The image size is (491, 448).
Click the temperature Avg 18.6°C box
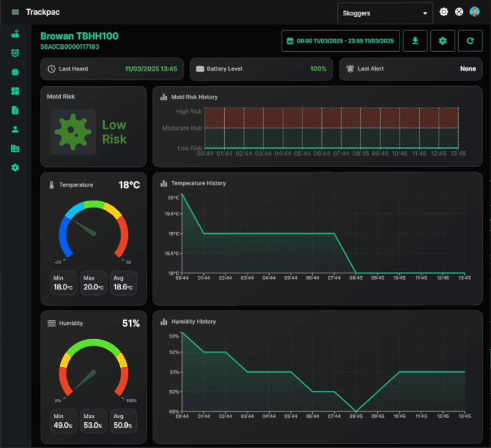pyautogui.click(x=124, y=283)
